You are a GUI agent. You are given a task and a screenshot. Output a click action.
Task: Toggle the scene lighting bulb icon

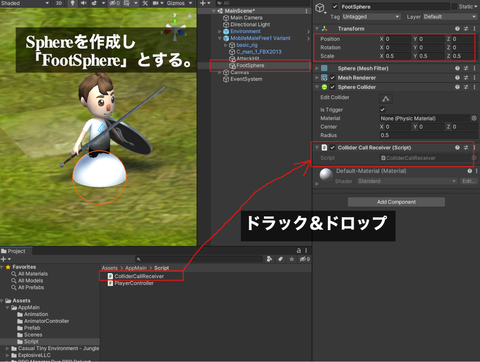[x=73, y=3]
